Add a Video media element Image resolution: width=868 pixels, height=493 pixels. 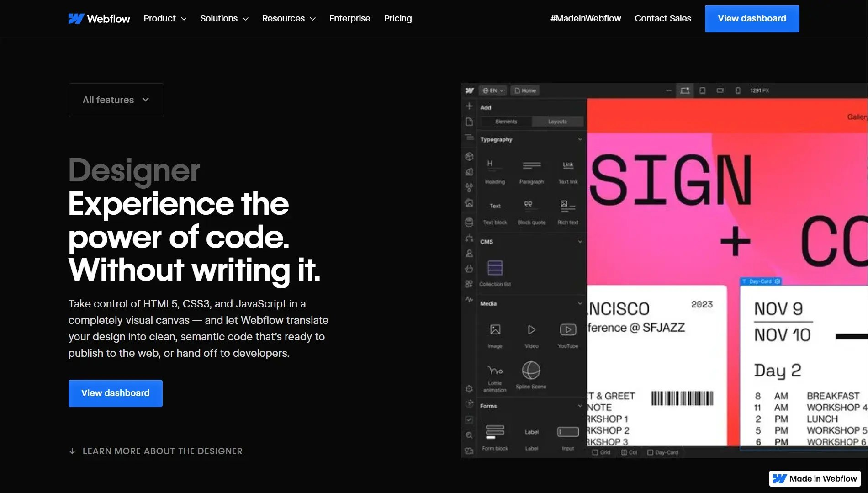pyautogui.click(x=531, y=336)
